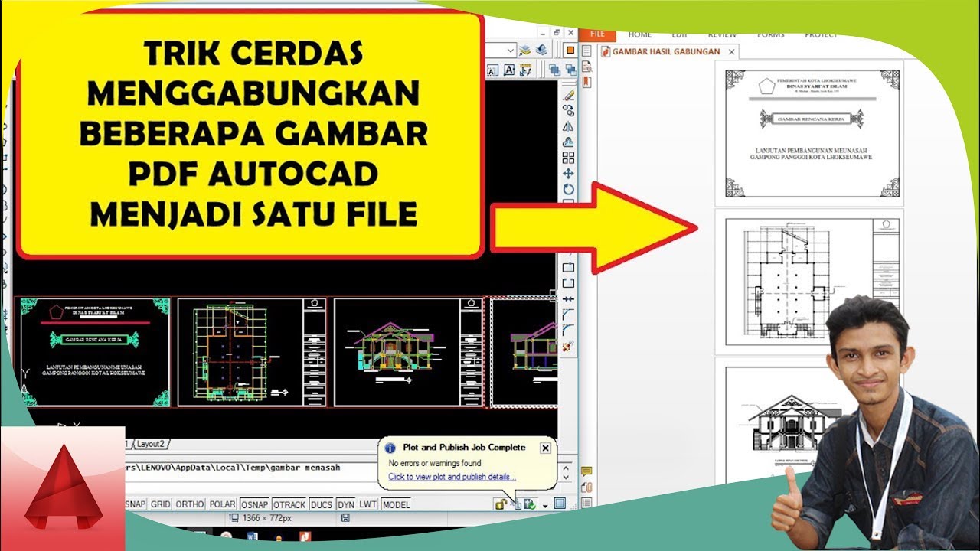The height and width of the screenshot is (551, 980).
Task: Select the Fillet tool in AutoCAD
Action: pyautogui.click(x=568, y=330)
